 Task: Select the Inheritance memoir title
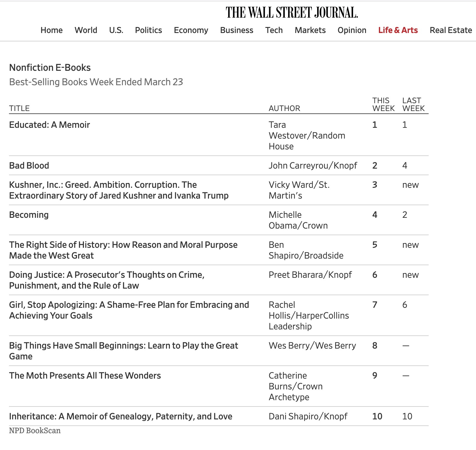120,416
